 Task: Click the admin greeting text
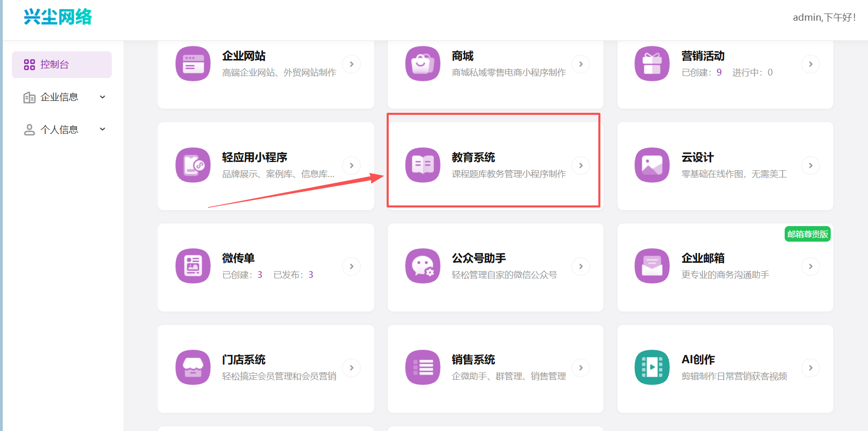(825, 18)
